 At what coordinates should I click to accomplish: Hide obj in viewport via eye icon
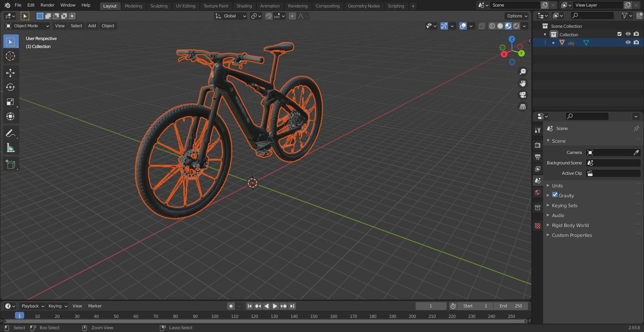(628, 42)
